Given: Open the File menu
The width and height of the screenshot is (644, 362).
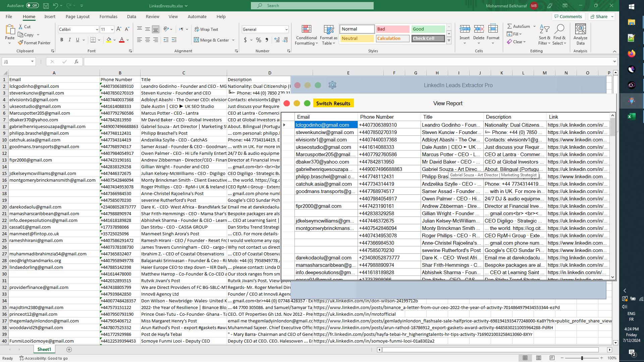Looking at the screenshot, I should (x=9, y=17).
